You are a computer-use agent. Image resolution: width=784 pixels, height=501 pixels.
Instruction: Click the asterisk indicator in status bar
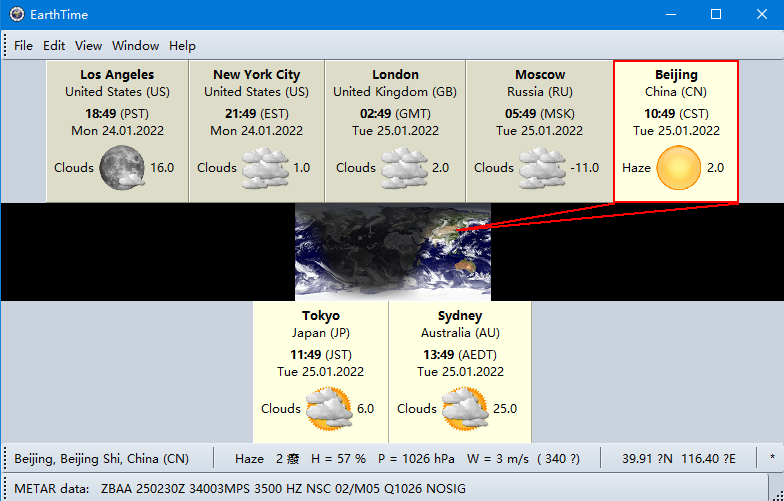772,458
